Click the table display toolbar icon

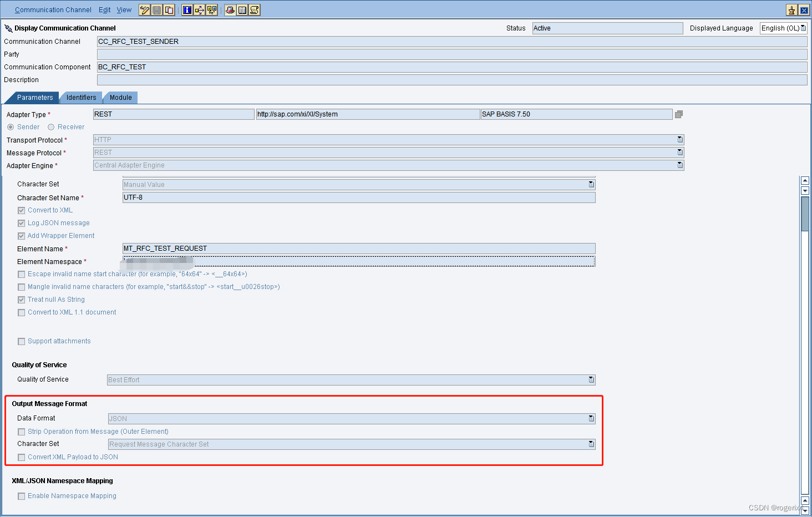coord(241,9)
